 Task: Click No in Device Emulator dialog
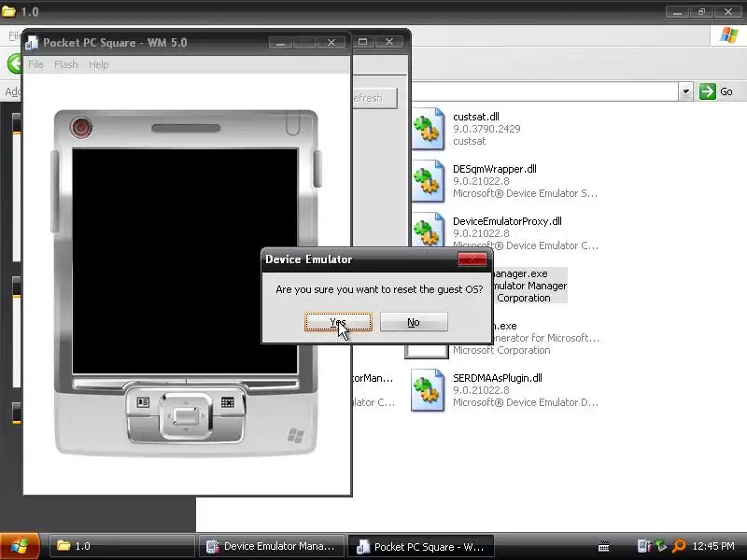pos(414,322)
